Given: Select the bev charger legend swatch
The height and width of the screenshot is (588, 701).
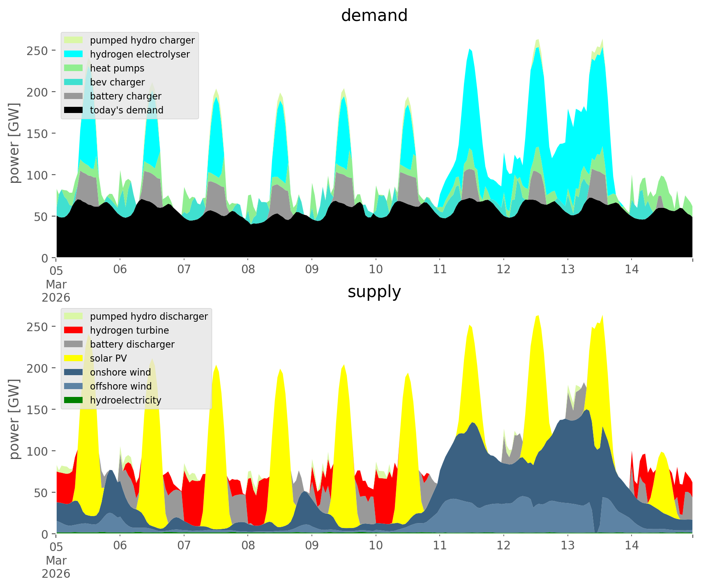Looking at the screenshot, I should coord(74,82).
